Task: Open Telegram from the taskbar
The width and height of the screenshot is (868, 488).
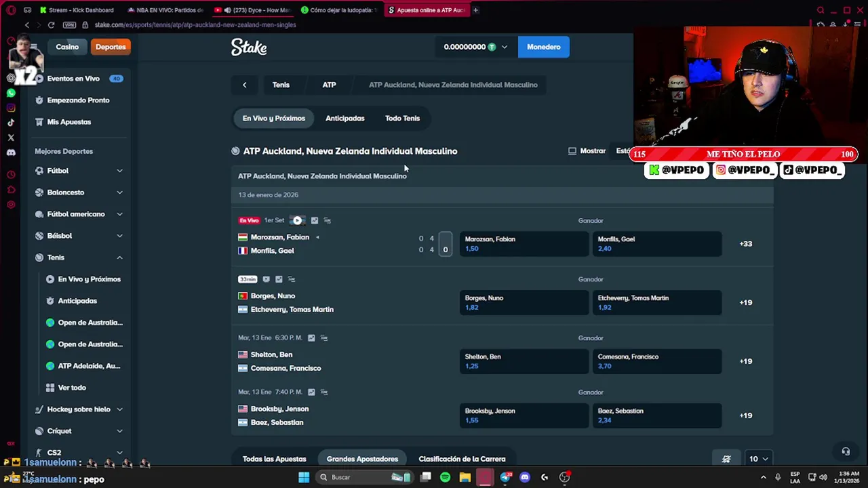Action: click(x=505, y=477)
